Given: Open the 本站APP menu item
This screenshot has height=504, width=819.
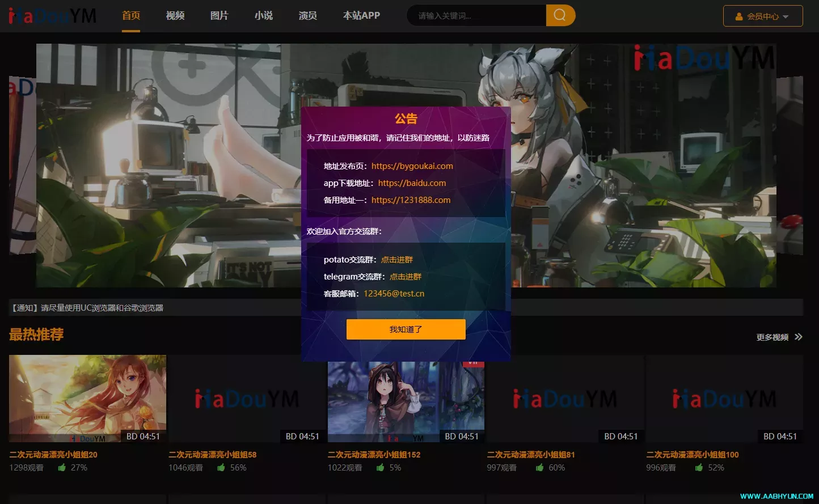Looking at the screenshot, I should (362, 15).
